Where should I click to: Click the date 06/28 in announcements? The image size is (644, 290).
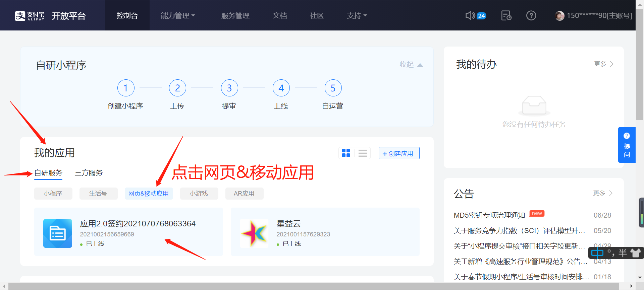tap(602, 215)
